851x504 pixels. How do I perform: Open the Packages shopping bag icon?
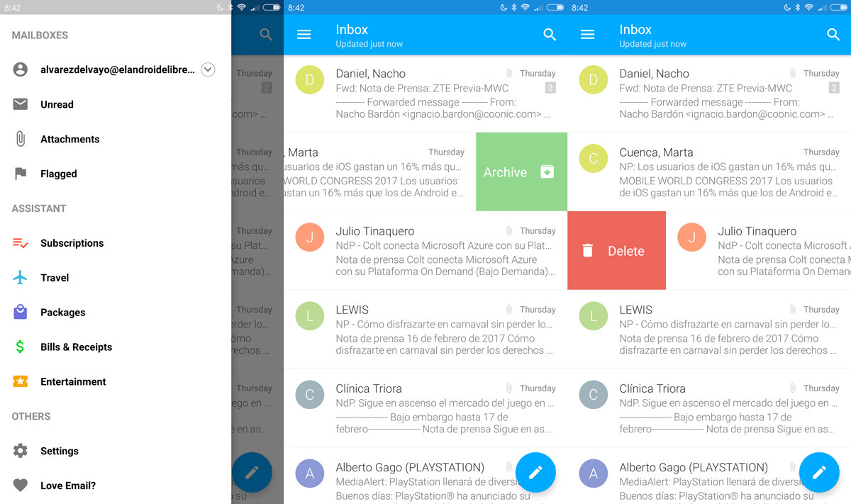coord(21,312)
